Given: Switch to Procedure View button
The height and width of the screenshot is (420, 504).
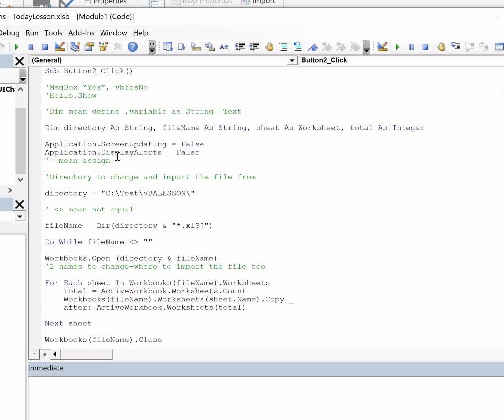Looking at the screenshot, I should pos(34,354).
